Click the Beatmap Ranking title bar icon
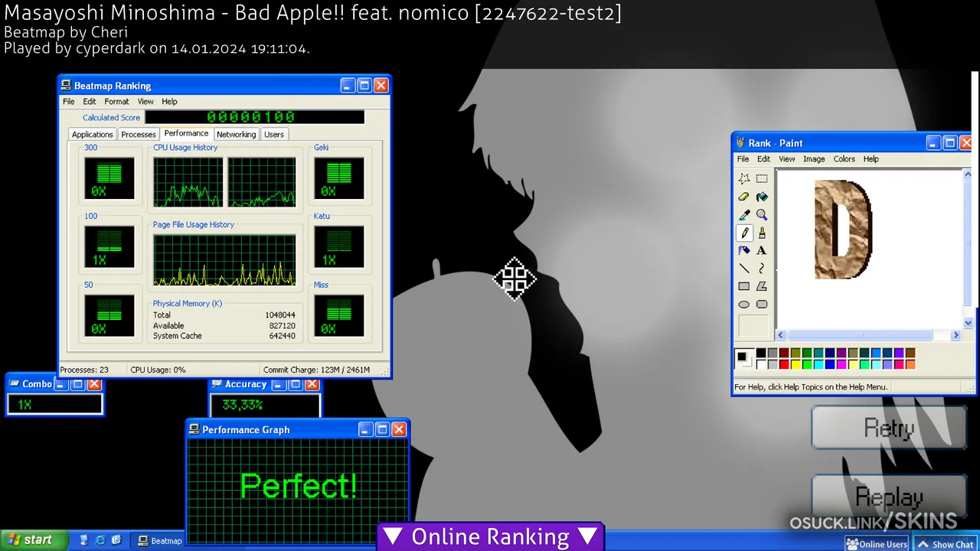The width and height of the screenshot is (980, 551). pyautogui.click(x=66, y=86)
